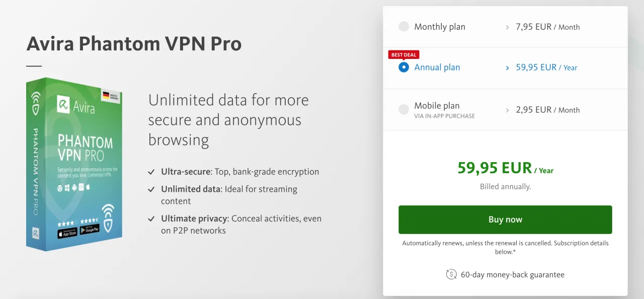The width and height of the screenshot is (644, 299).
Task: Click the Monthly plan label text
Action: pyautogui.click(x=440, y=27)
